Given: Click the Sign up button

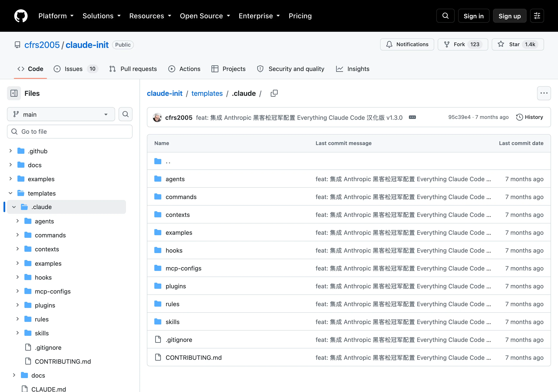Looking at the screenshot, I should pyautogui.click(x=510, y=16).
